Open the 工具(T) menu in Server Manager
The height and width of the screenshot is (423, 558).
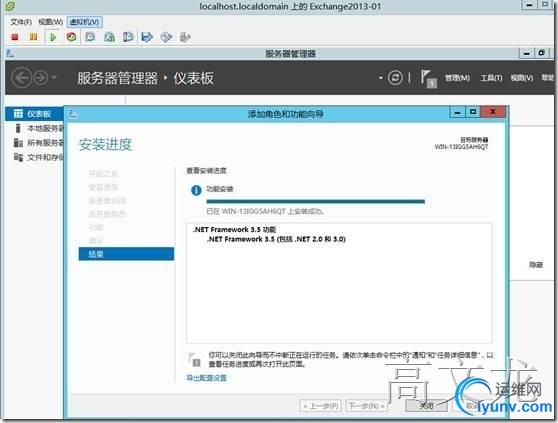[x=491, y=78]
